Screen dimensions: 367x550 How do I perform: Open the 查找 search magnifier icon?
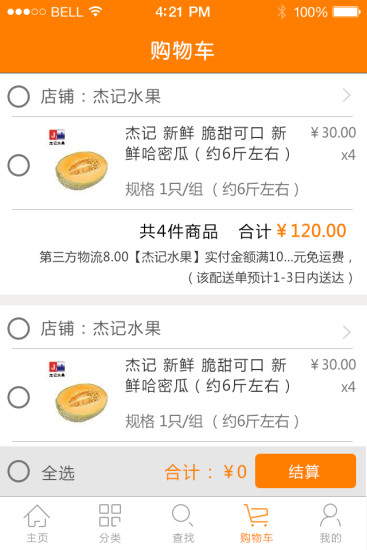point(182,516)
